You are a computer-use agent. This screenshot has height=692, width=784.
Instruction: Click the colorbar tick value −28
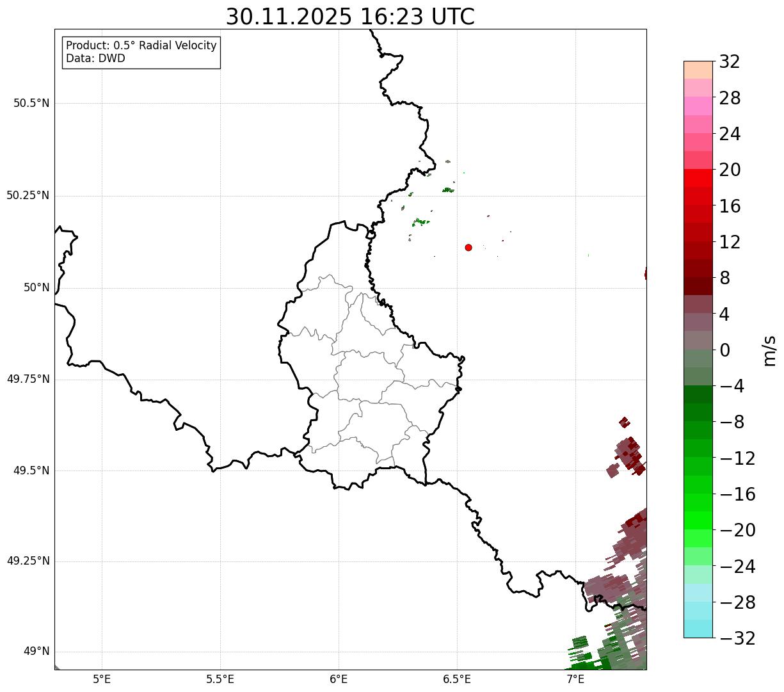click(x=737, y=602)
